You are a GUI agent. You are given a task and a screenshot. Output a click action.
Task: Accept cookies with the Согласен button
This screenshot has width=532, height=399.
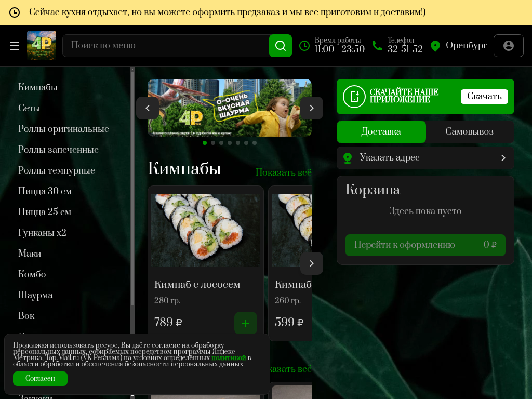click(x=40, y=379)
